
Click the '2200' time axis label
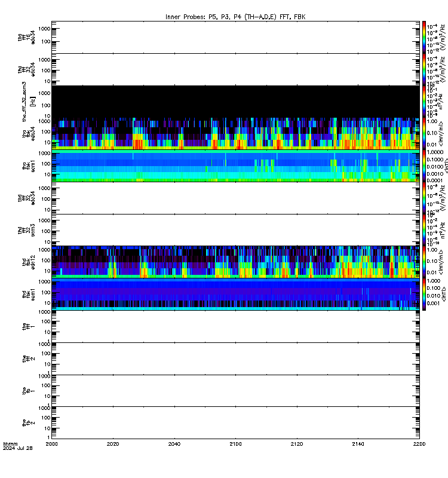[419, 444]
